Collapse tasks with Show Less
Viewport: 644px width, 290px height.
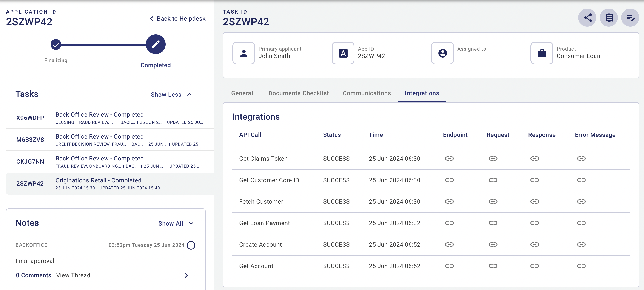click(171, 95)
